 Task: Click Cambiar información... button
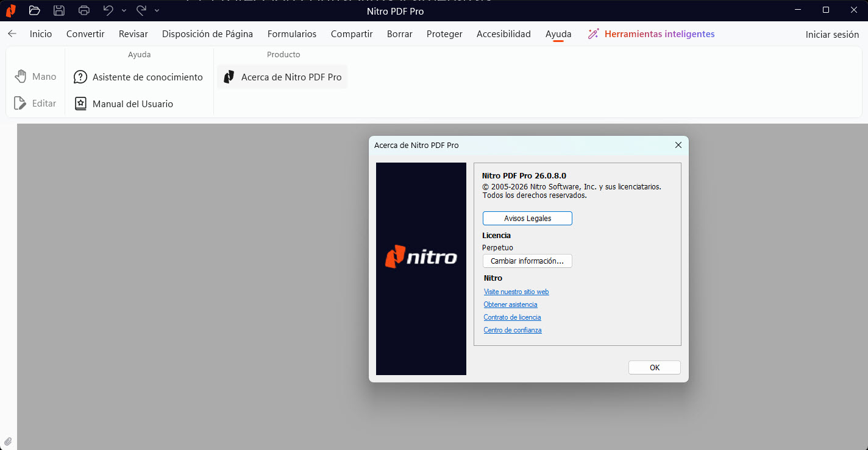(x=527, y=261)
